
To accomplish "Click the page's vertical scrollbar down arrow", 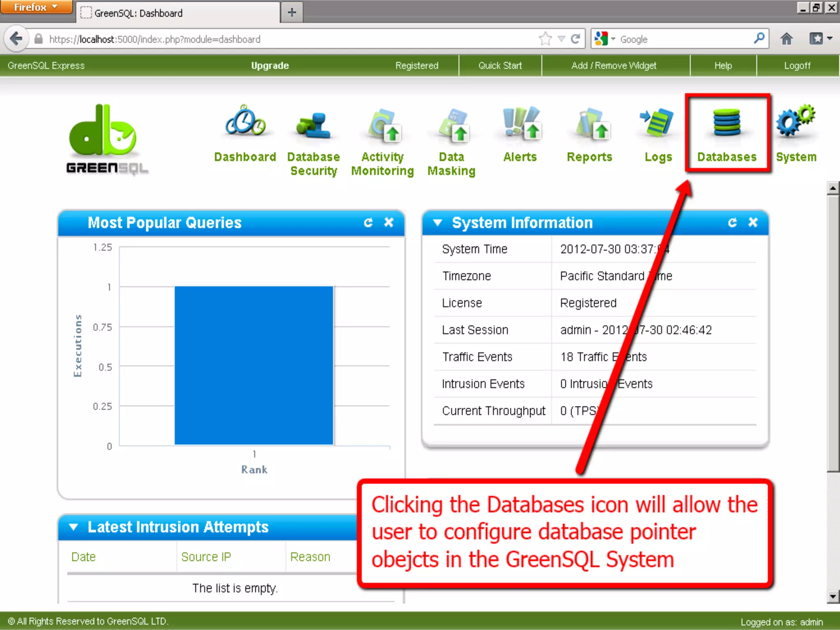I will pos(833,597).
